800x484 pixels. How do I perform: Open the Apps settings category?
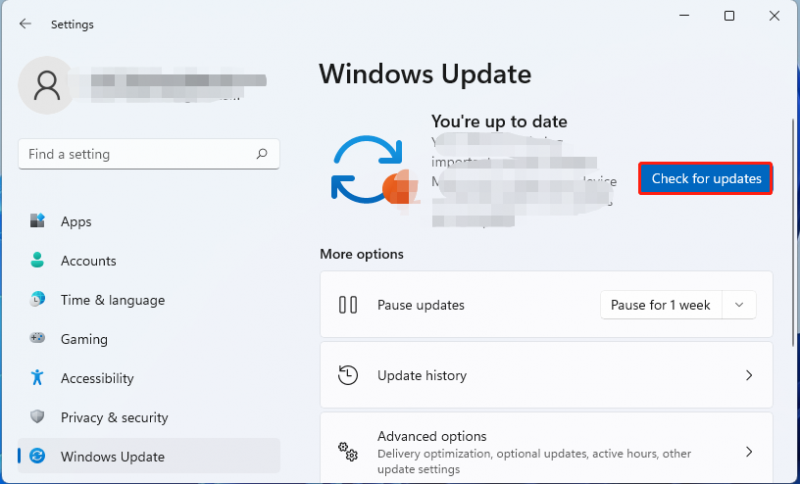tap(148, 221)
